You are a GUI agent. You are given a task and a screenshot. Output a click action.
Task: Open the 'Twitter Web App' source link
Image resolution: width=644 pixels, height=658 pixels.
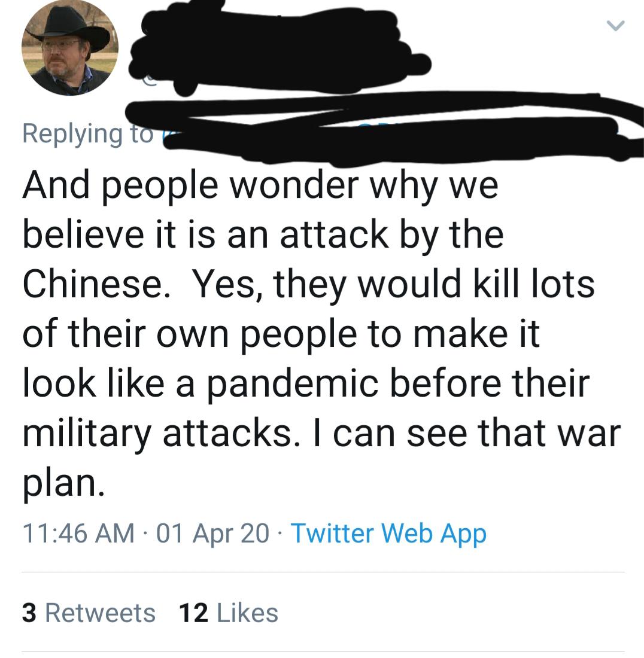coord(389,533)
